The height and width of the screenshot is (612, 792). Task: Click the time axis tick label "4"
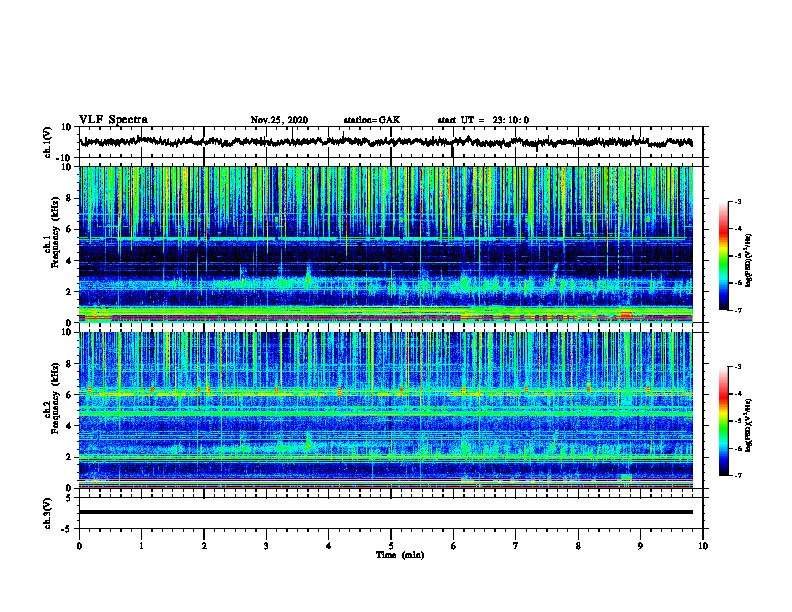(329, 546)
